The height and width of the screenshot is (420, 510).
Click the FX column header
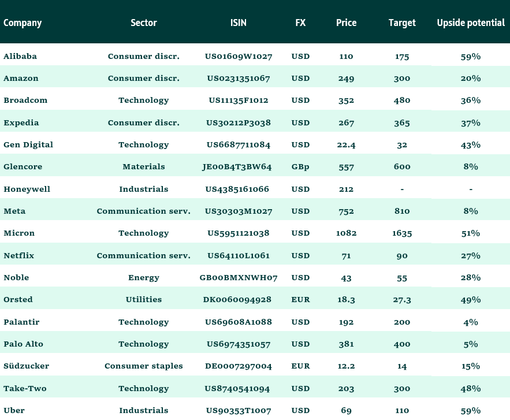tap(300, 23)
